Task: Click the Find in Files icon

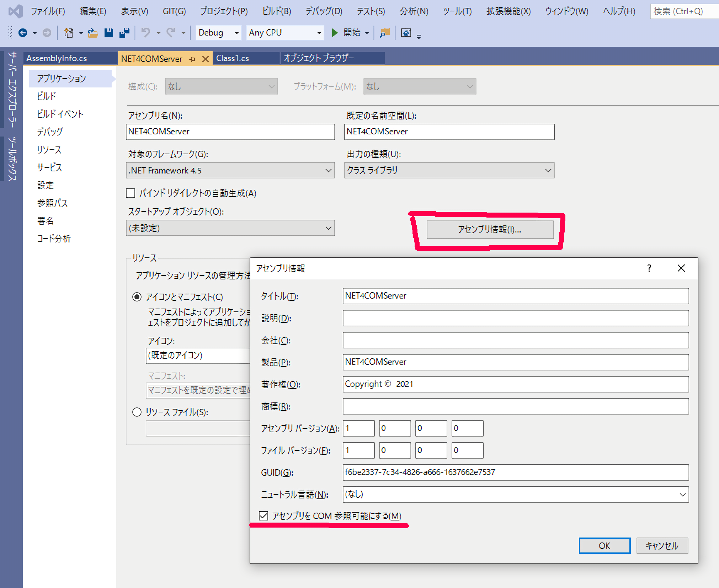Action: pyautogui.click(x=384, y=33)
